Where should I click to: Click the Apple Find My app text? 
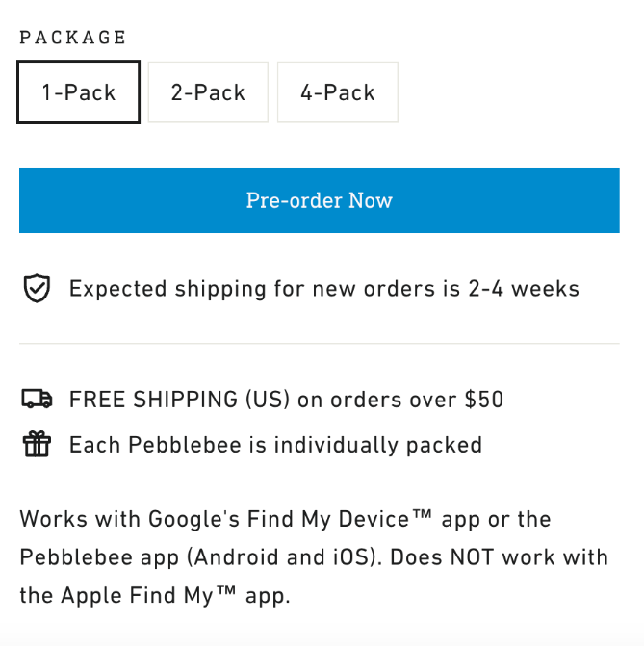(176, 595)
